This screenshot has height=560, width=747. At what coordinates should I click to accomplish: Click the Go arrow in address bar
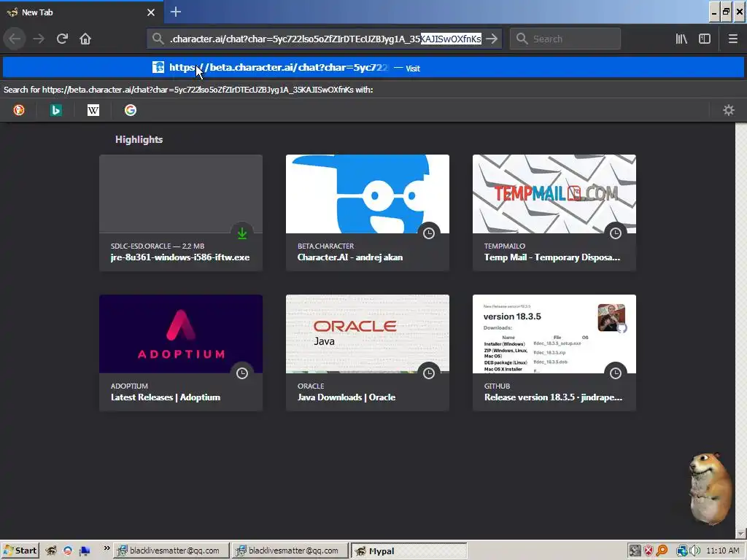pyautogui.click(x=492, y=39)
